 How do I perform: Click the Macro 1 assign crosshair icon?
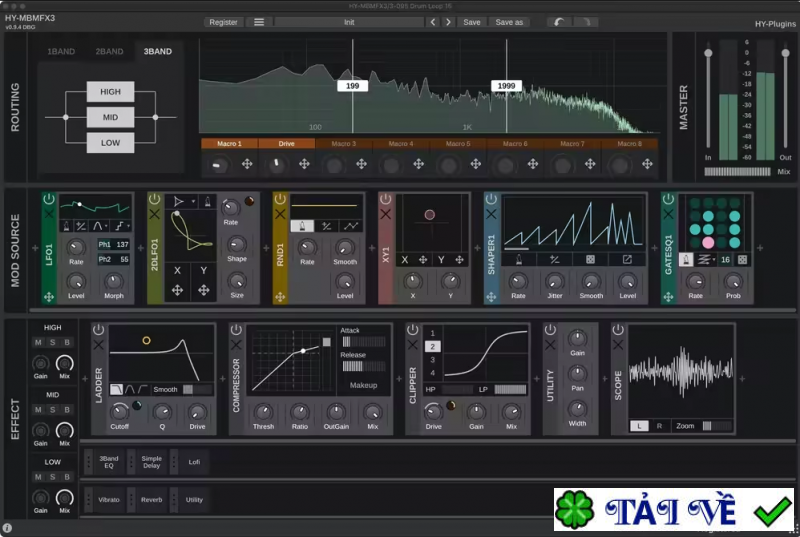tap(247, 164)
